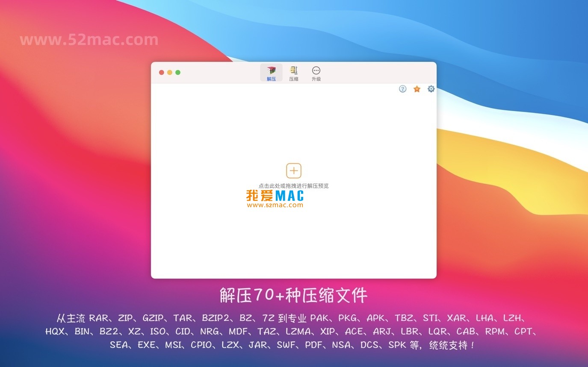Click the orange plus icon to add an archive
Screen dimensions: 588x367
pyautogui.click(x=294, y=171)
